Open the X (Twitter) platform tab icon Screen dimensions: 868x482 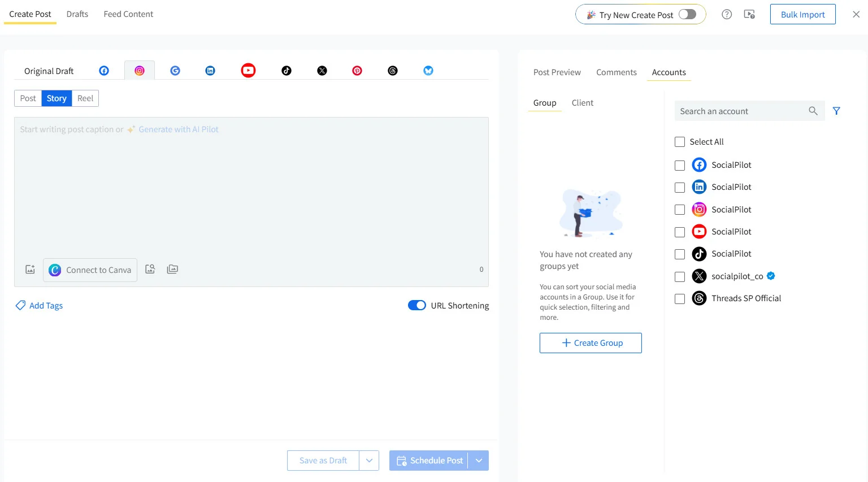(322, 71)
